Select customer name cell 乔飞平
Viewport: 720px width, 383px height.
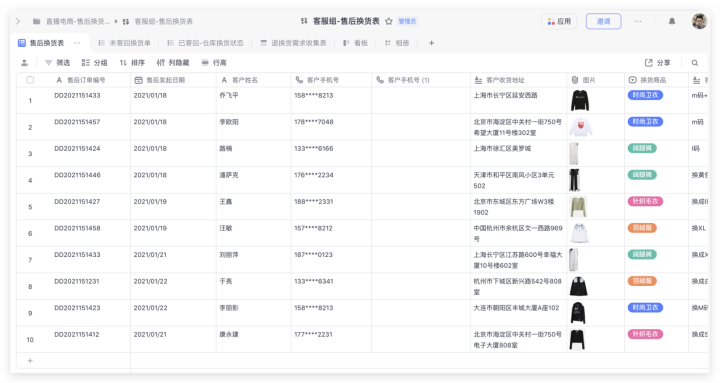pyautogui.click(x=253, y=100)
